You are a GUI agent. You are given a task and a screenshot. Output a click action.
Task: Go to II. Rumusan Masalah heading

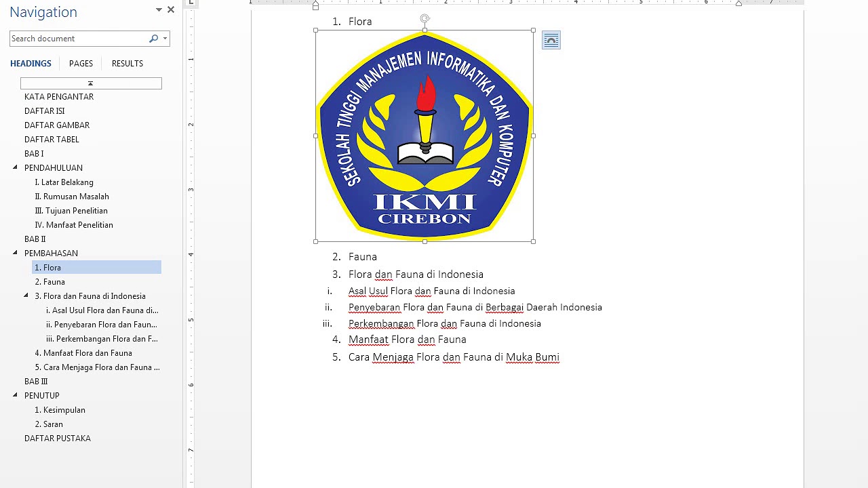tap(72, 197)
